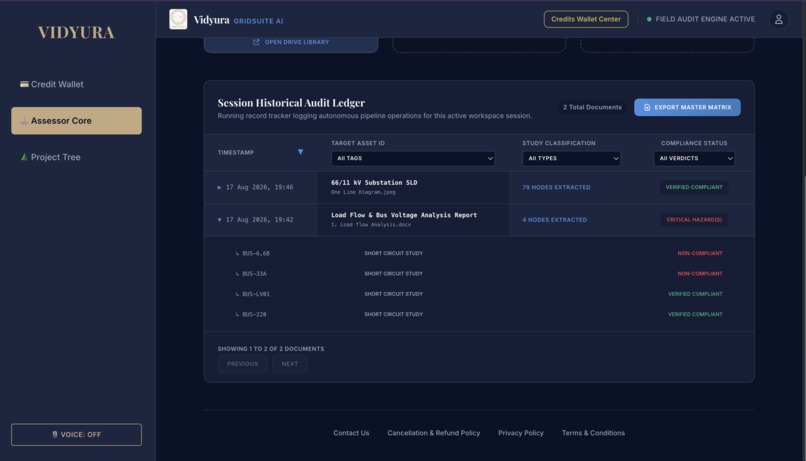The image size is (806, 461).
Task: Click Verified Compliant status for BUS-LV01
Action: pyautogui.click(x=695, y=294)
